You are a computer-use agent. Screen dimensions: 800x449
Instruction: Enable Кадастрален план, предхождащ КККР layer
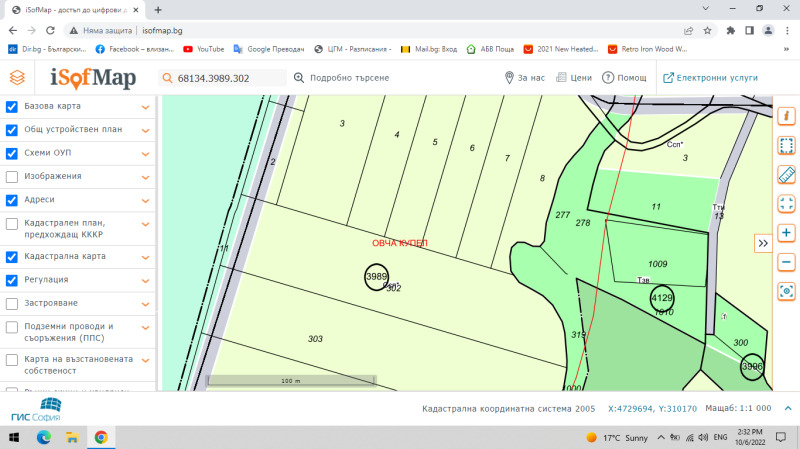[x=12, y=224]
